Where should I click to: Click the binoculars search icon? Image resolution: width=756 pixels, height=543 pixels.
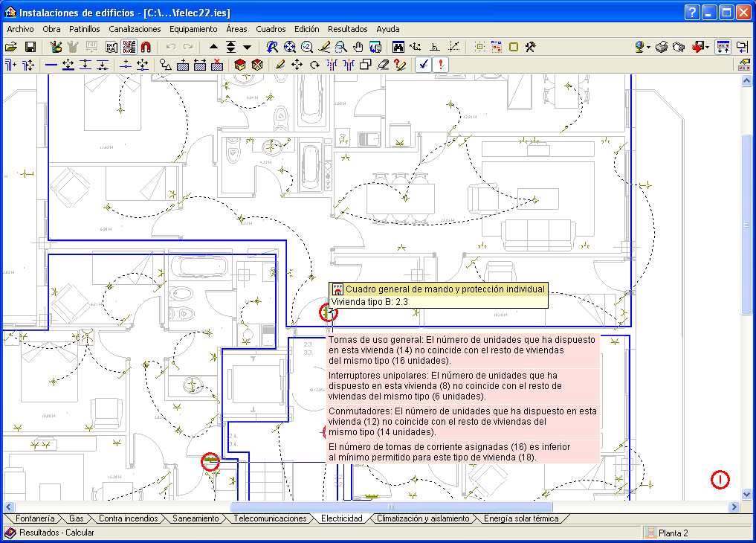398,47
